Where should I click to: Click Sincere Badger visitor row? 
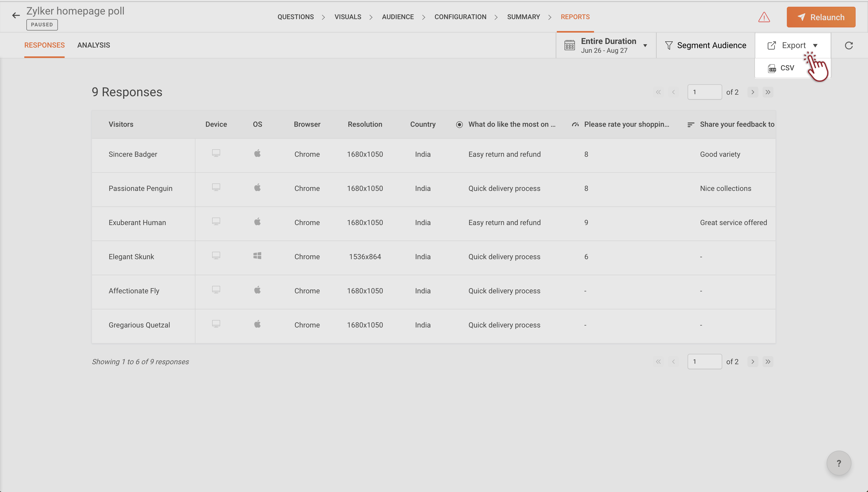[x=133, y=154]
